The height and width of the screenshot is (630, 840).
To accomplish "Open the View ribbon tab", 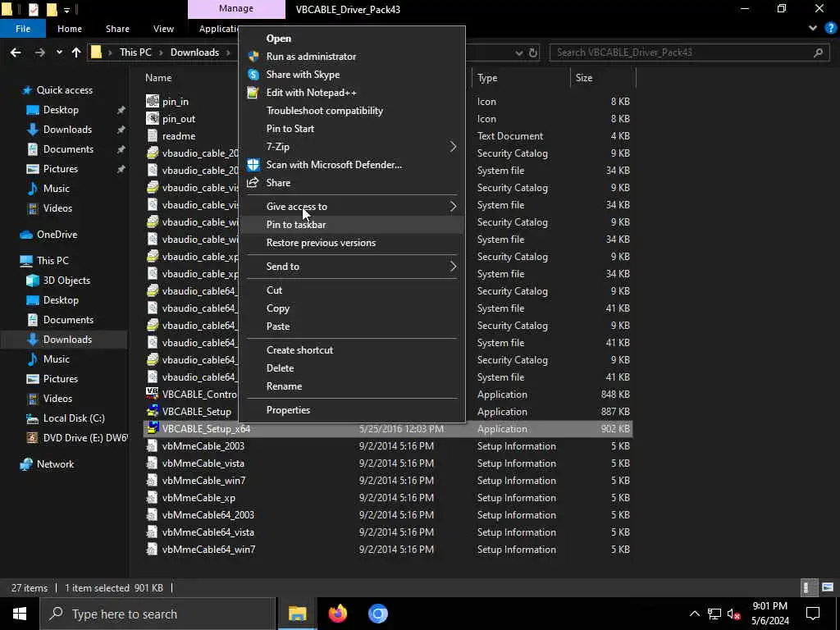I will [x=163, y=29].
